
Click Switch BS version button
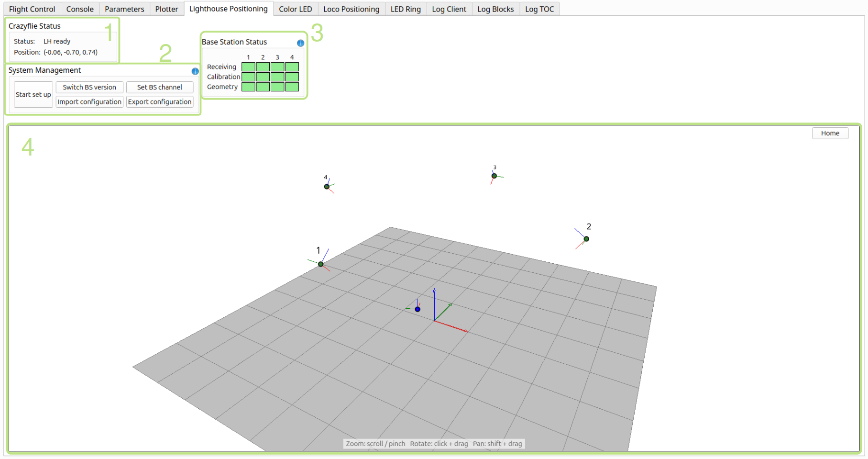89,87
